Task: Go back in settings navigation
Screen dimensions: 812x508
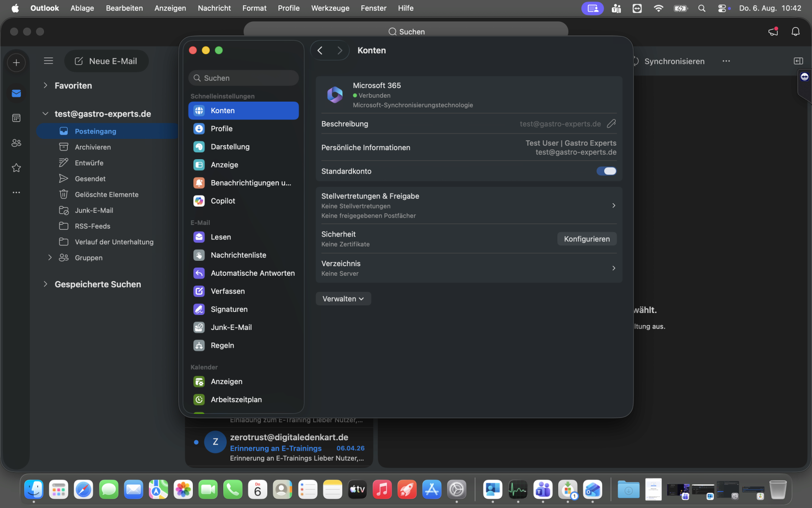Action: click(320, 50)
